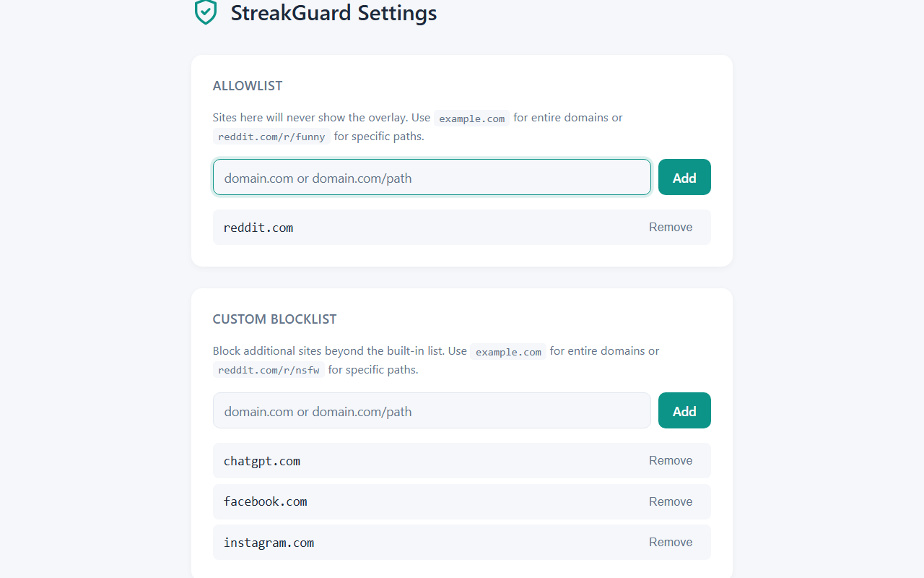The image size is (924, 578).
Task: Click the allowlist domain input field
Action: 432,177
